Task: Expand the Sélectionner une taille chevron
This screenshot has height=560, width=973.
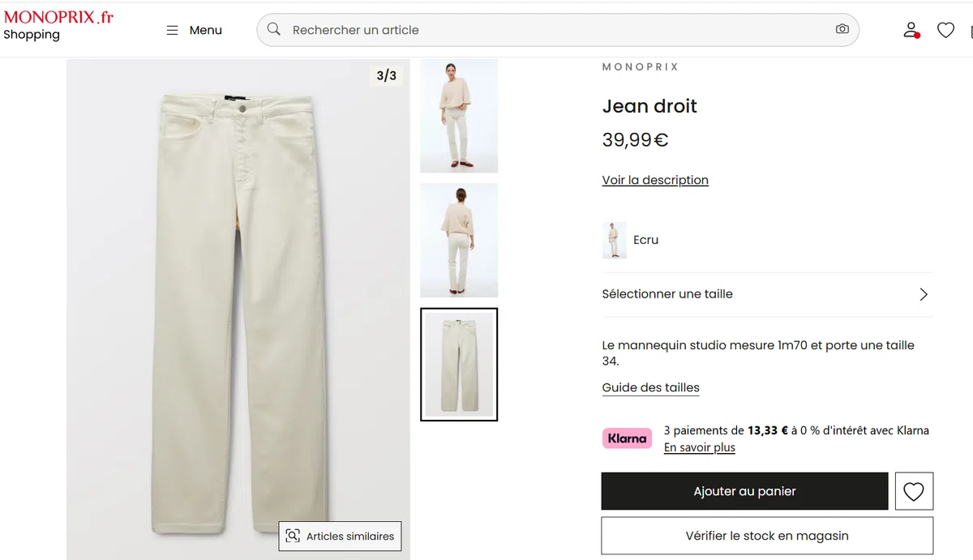Action: (923, 294)
